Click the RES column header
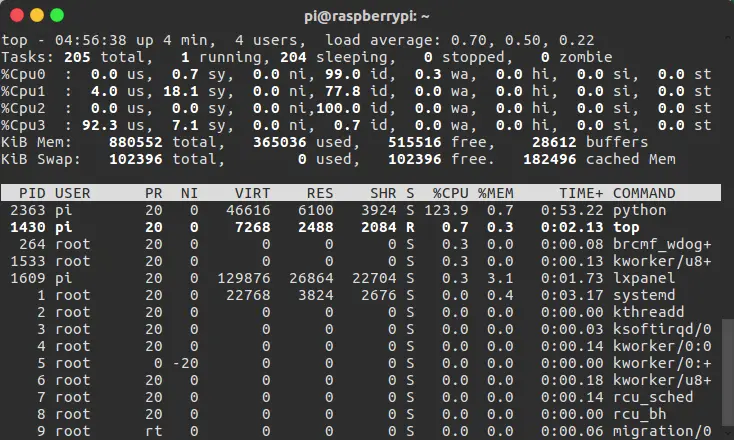Image resolution: width=734 pixels, height=440 pixels. click(320, 193)
